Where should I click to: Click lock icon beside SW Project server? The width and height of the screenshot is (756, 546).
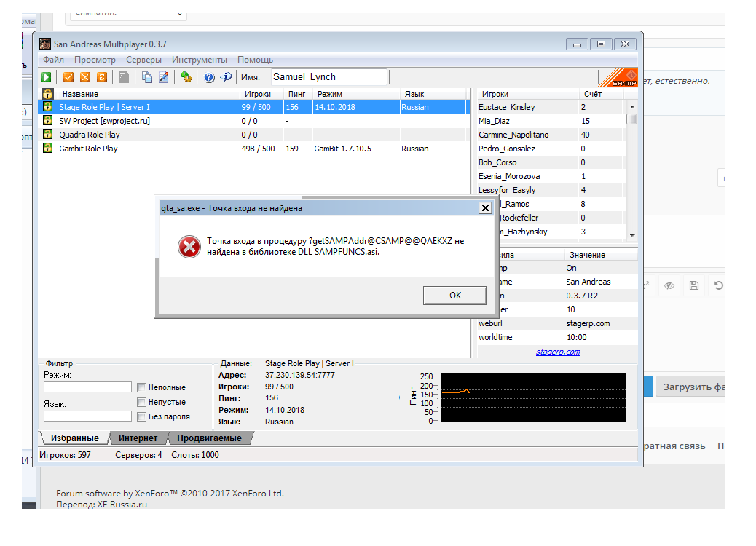click(48, 120)
